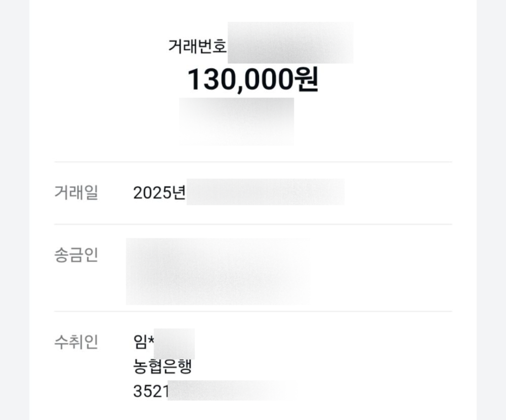Tap the blurred digits after 3521
The width and height of the screenshot is (506, 420).
point(233,391)
